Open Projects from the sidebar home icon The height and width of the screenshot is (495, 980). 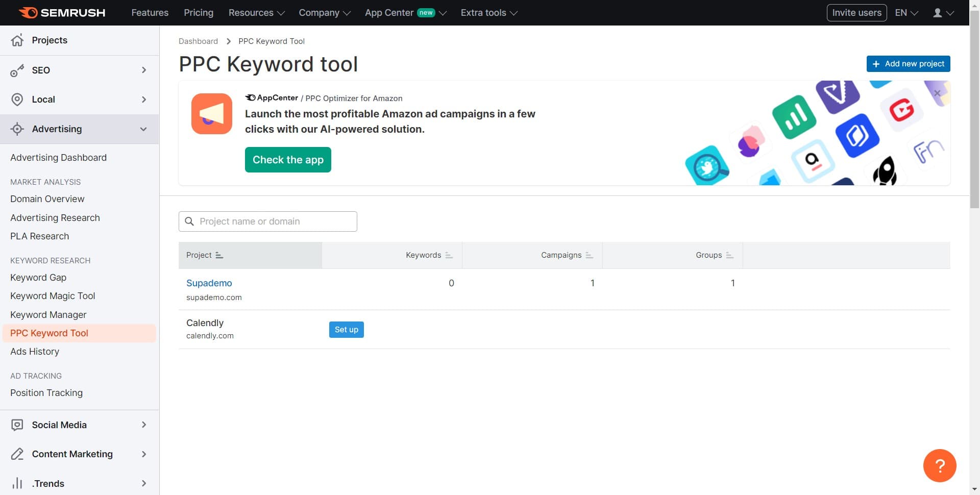tap(17, 40)
